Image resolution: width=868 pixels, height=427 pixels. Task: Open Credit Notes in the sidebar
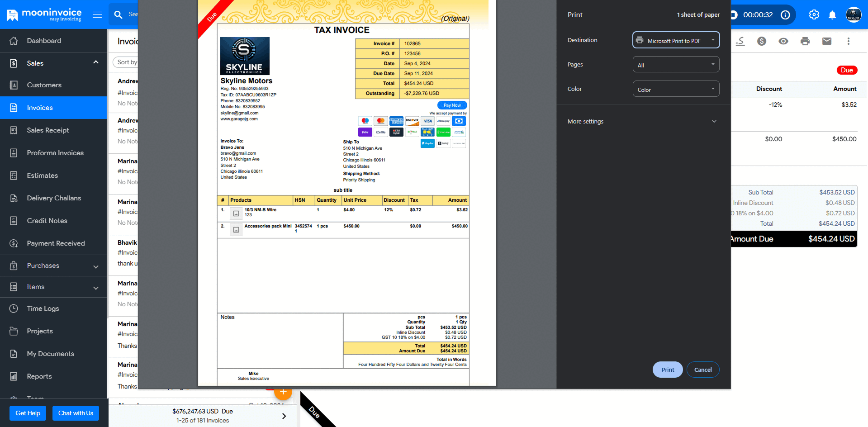53,221
